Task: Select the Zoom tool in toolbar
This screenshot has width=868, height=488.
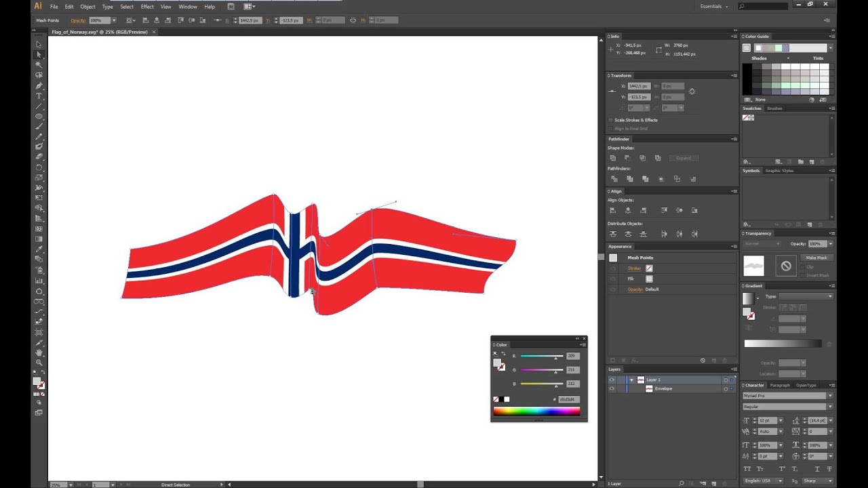Action: click(x=39, y=363)
